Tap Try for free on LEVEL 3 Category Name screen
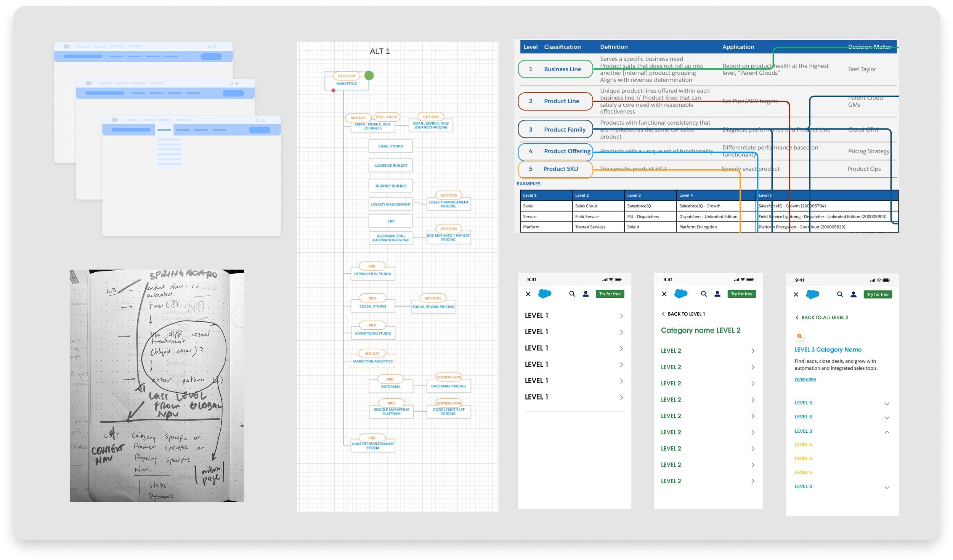Viewport: 953px width, 560px height. coord(878,295)
